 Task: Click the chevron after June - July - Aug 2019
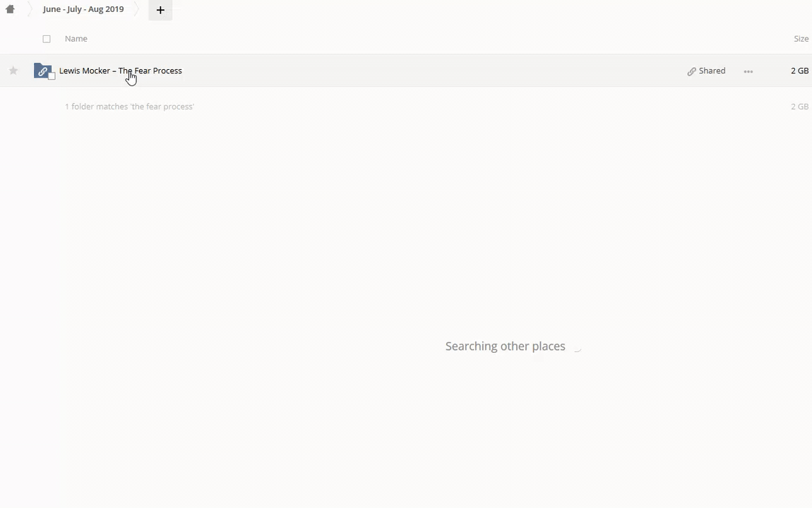tap(138, 9)
